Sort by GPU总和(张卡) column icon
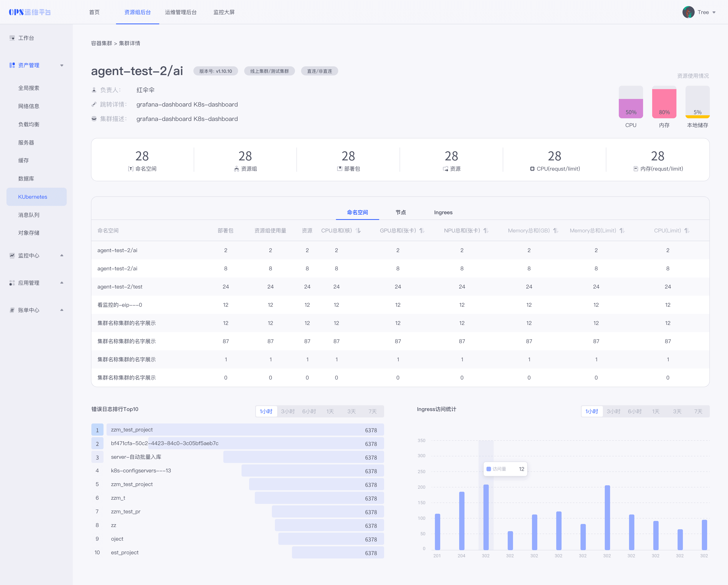Image resolution: width=728 pixels, height=585 pixels. click(x=422, y=231)
